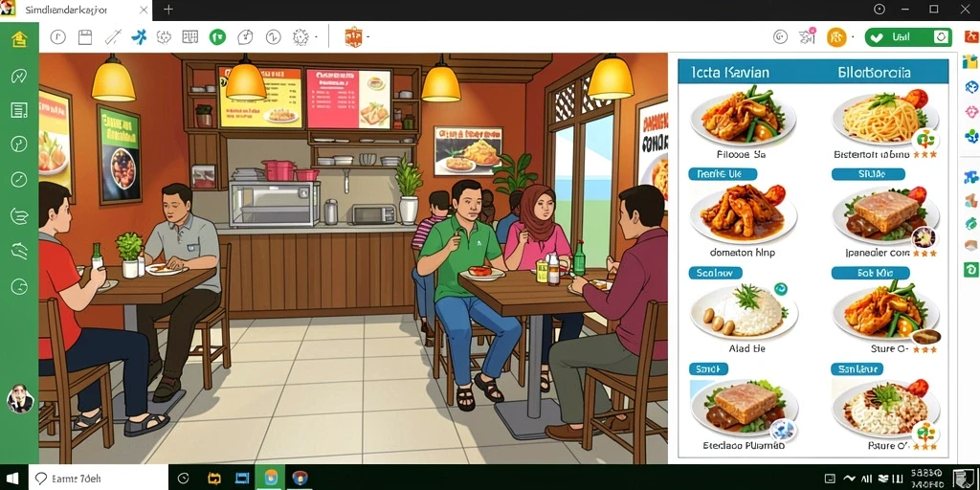Click the colorful badge on the noodle dish
Viewport: 980px width, 490px height.
926,140
